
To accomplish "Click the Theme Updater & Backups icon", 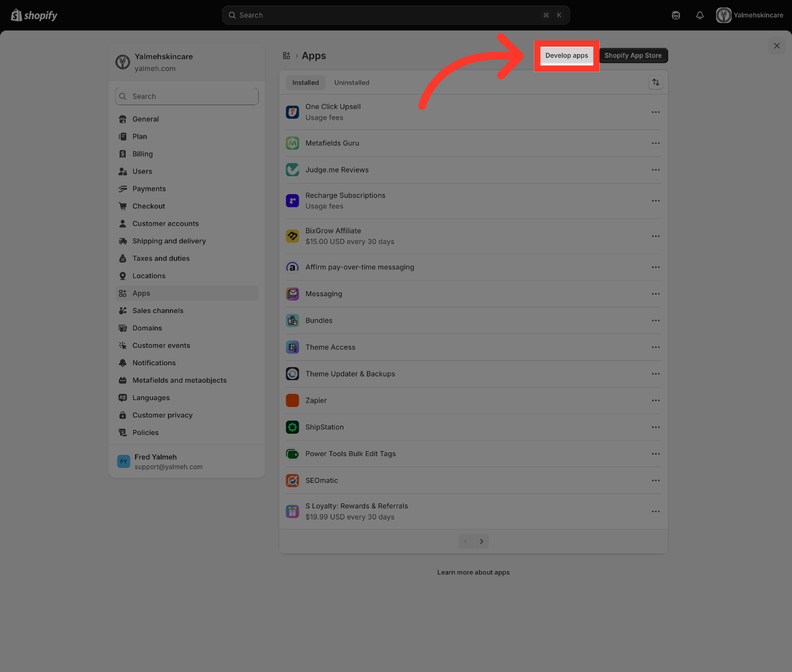I will (x=292, y=374).
